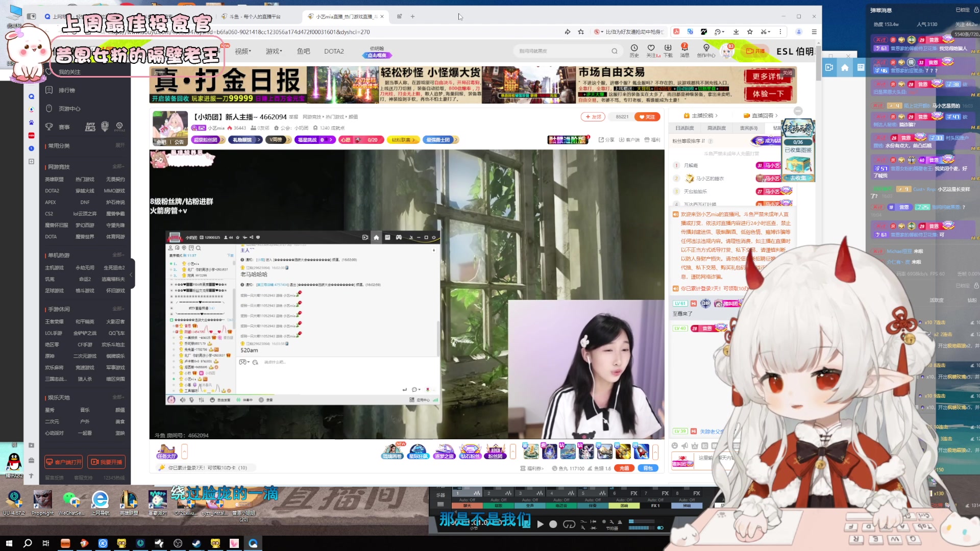This screenshot has width=980, height=551.
Task: Collapse the side panel with the grey minus button
Action: tap(798, 111)
